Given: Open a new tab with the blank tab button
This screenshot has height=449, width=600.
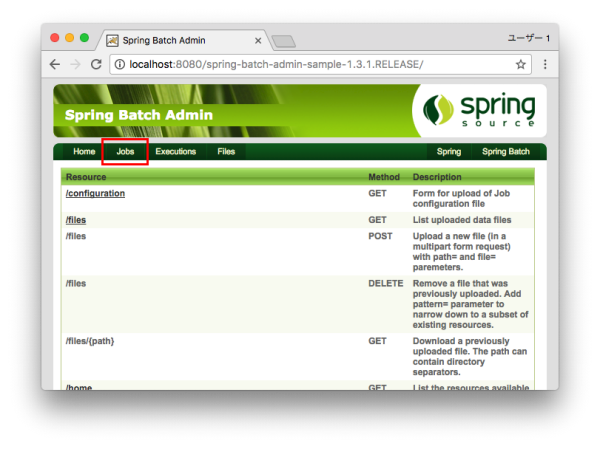Looking at the screenshot, I should click(283, 41).
